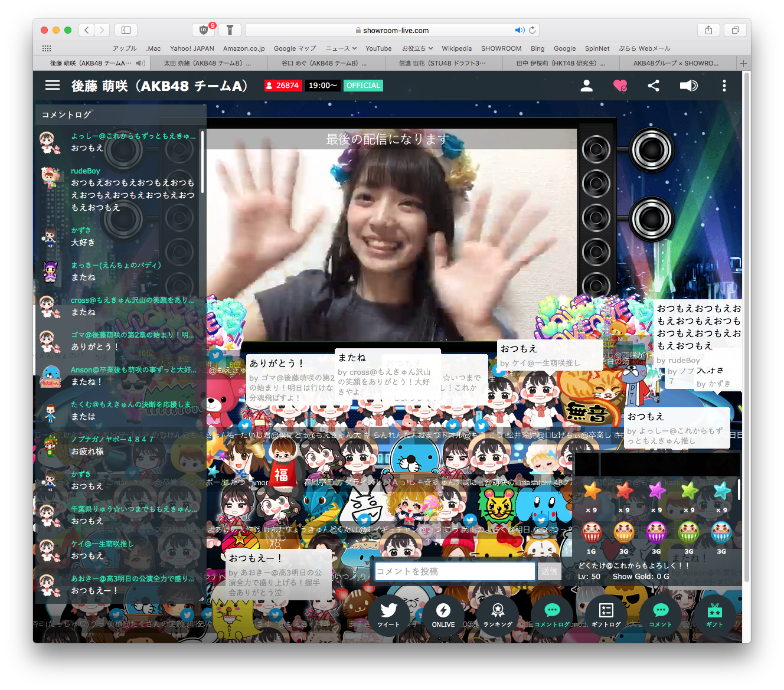
Task: Toggle the コメント comment panel button
Action: coord(661,614)
